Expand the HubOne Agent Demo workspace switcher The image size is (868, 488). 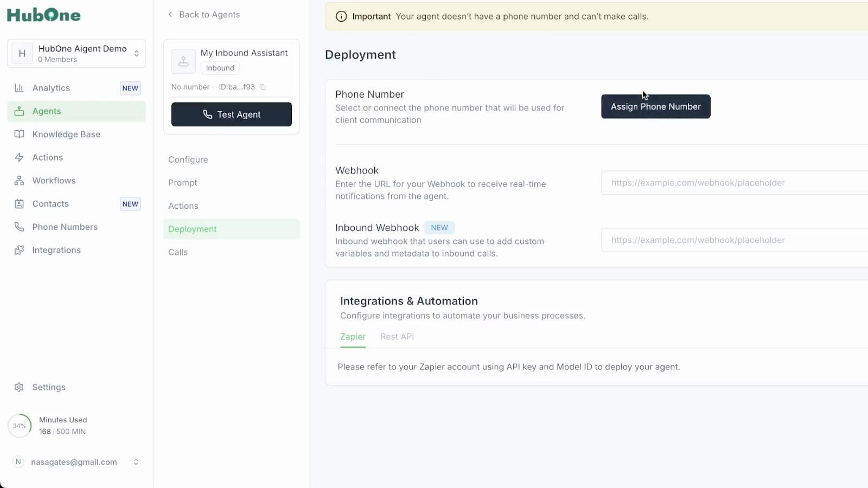click(136, 53)
